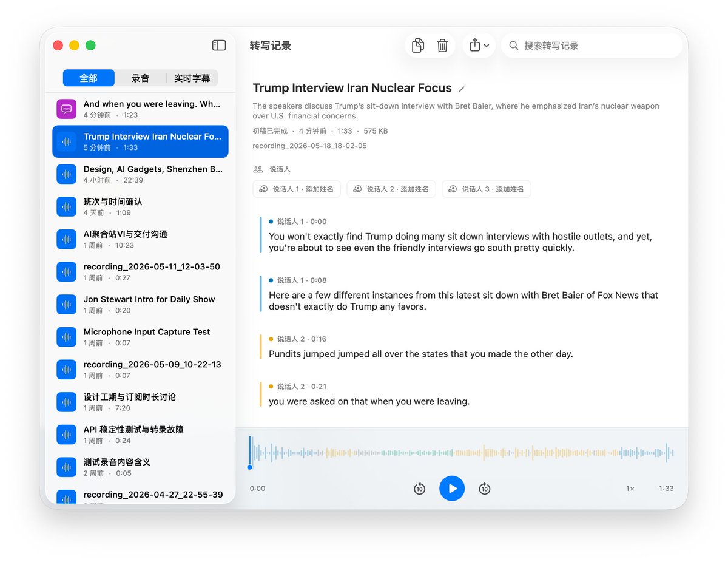Click waveform icon of Microphone Input Capture Test

[67, 337]
